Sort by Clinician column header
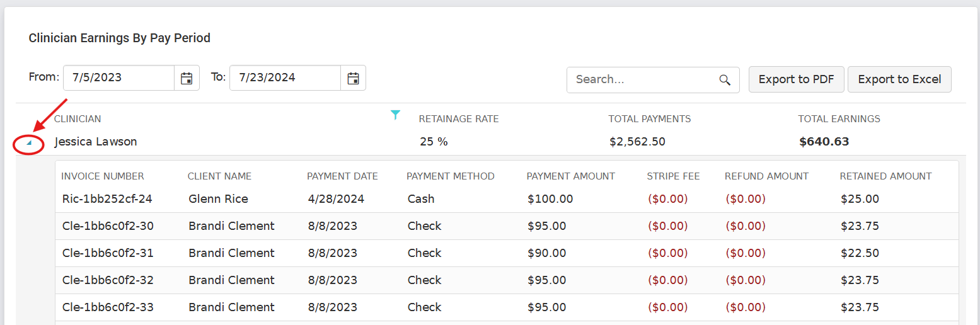 78,118
